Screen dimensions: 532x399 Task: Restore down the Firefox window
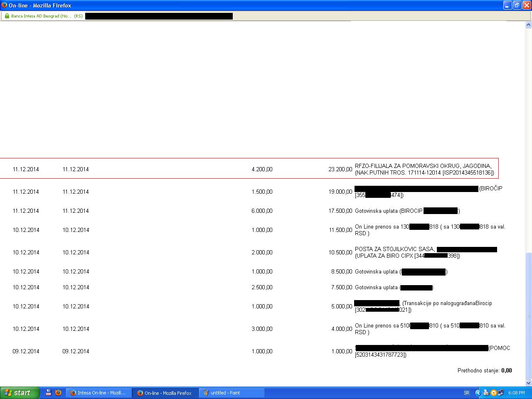point(517,5)
